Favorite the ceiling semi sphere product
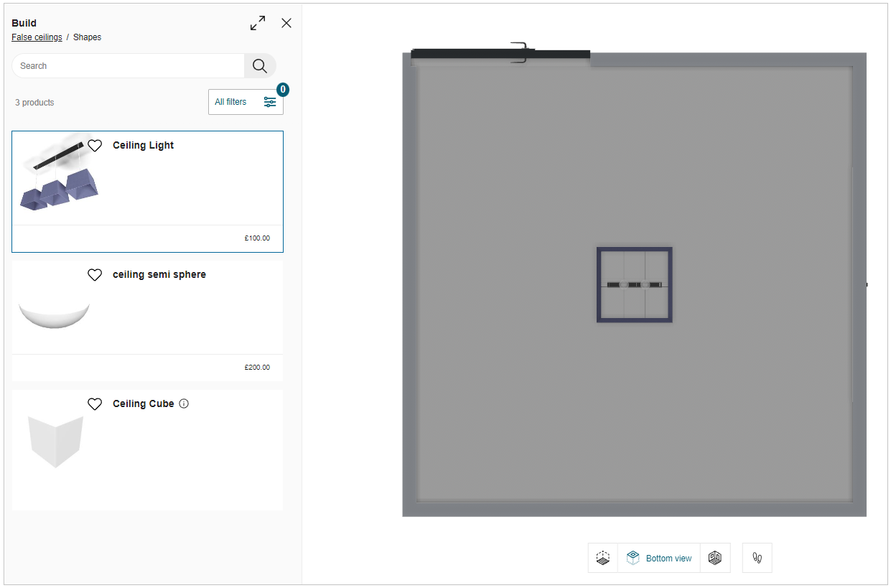Image resolution: width=891 pixels, height=588 pixels. pos(95,275)
